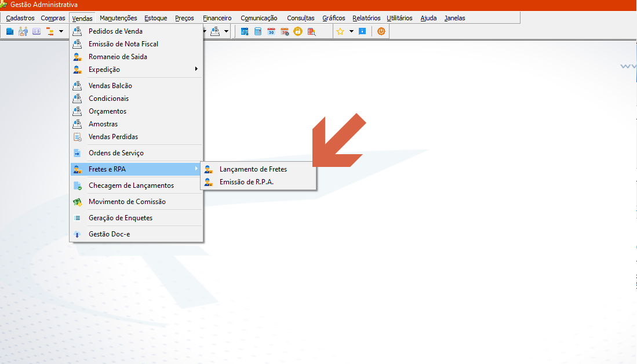Open the Relatórios menu
The width and height of the screenshot is (637, 364).
pyautogui.click(x=366, y=18)
